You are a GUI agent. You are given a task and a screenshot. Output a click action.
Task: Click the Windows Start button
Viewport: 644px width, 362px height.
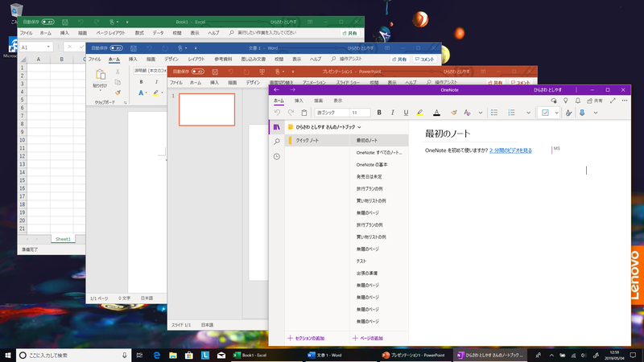7,356
